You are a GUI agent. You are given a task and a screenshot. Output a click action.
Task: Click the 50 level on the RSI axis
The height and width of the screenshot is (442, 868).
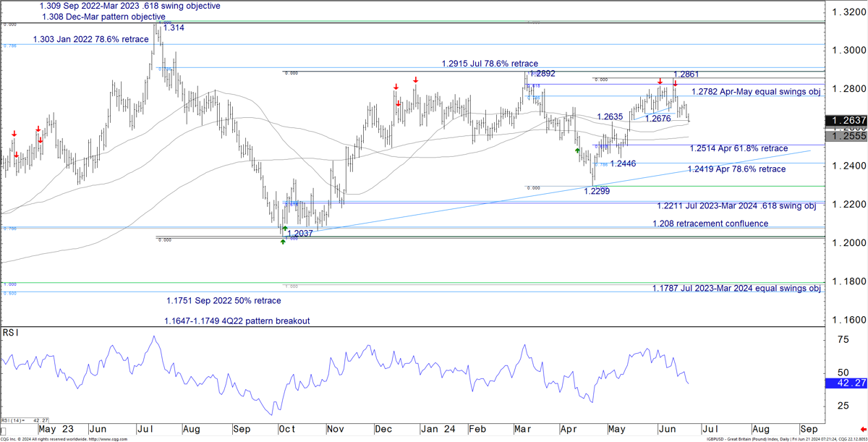(x=843, y=371)
